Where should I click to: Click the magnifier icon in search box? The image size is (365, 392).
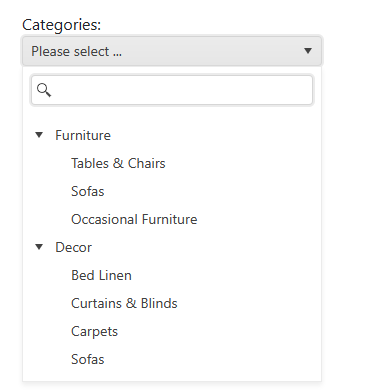pos(44,90)
